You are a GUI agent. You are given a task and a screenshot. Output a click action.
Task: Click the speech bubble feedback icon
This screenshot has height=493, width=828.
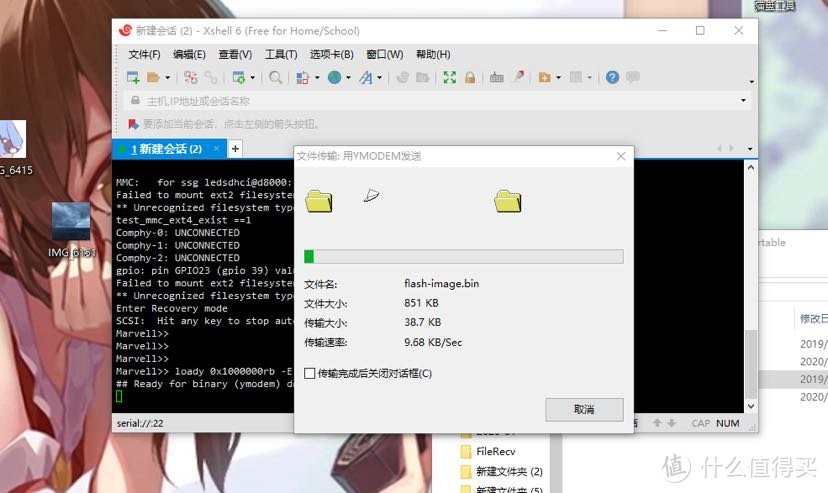point(633,77)
